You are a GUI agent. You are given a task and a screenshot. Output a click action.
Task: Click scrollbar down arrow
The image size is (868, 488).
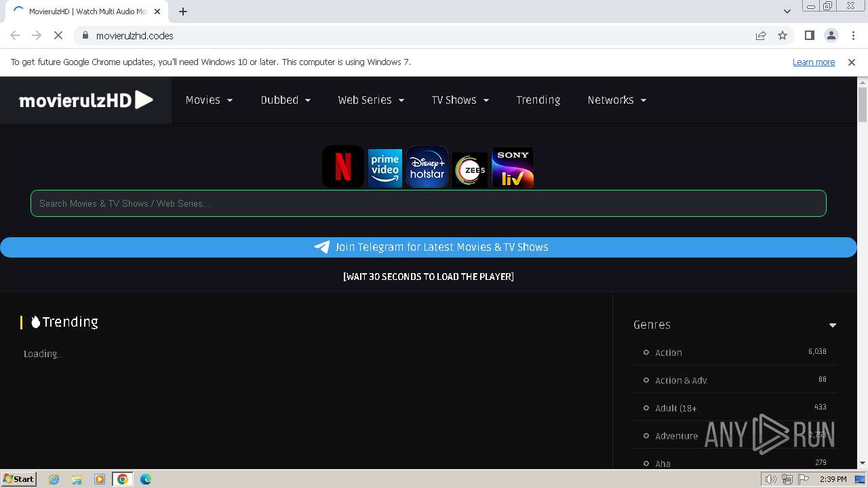click(x=863, y=463)
